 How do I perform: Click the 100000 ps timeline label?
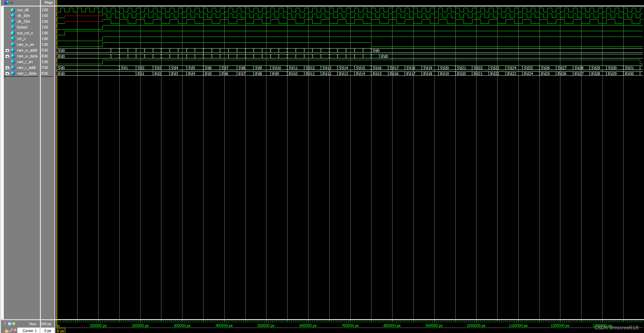tap(98, 326)
